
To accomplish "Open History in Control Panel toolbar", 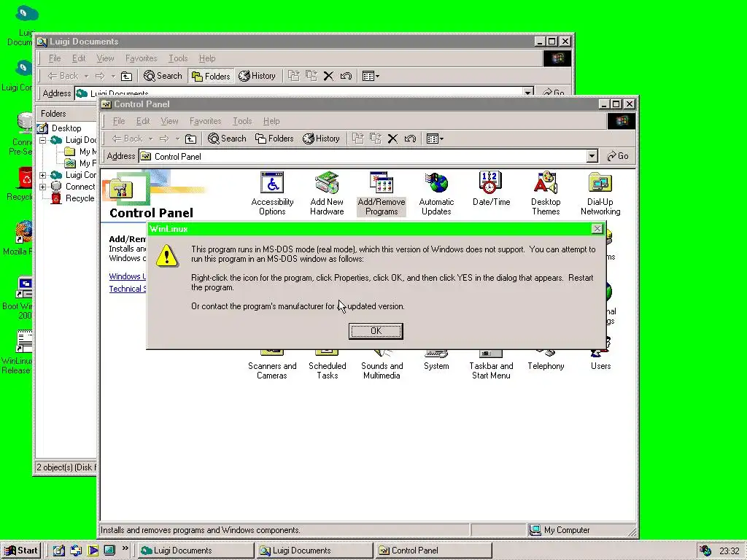I will (322, 139).
